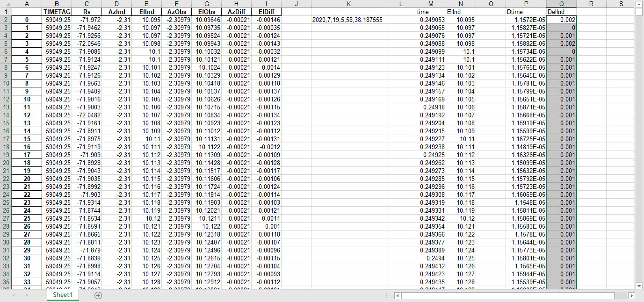The height and width of the screenshot is (302, 644).
Task: Select the entire column B header
Action: 57,4
